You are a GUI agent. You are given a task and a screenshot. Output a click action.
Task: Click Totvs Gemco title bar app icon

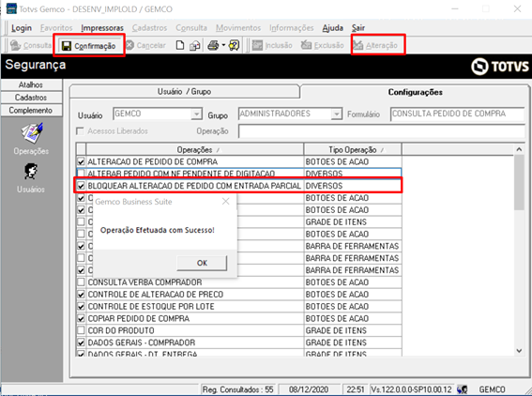click(x=11, y=8)
